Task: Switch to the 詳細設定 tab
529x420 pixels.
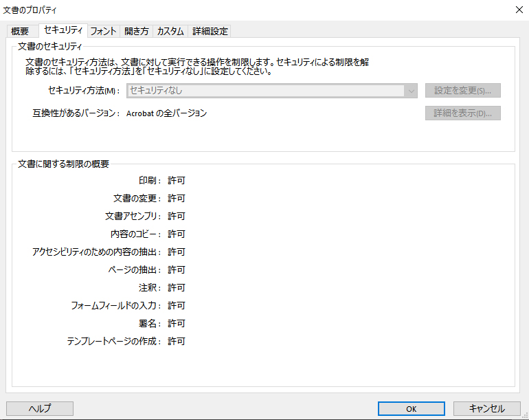Action: [x=210, y=31]
